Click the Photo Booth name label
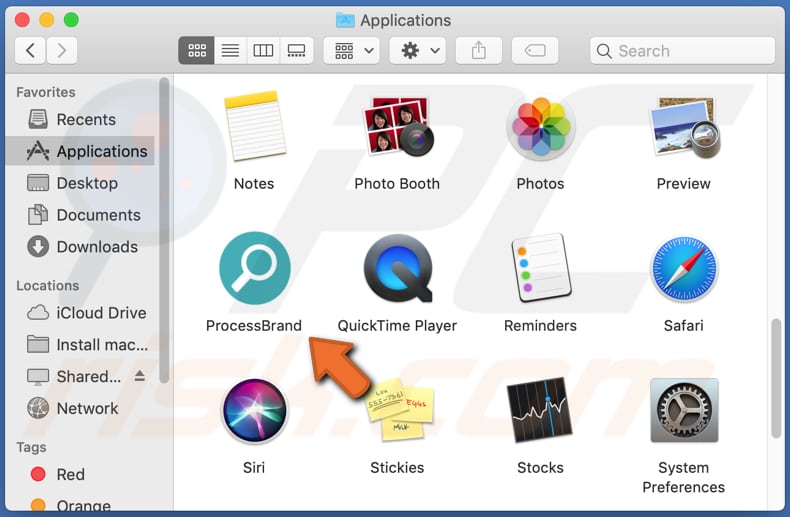Viewport: 790px width, 517px height. 397,183
